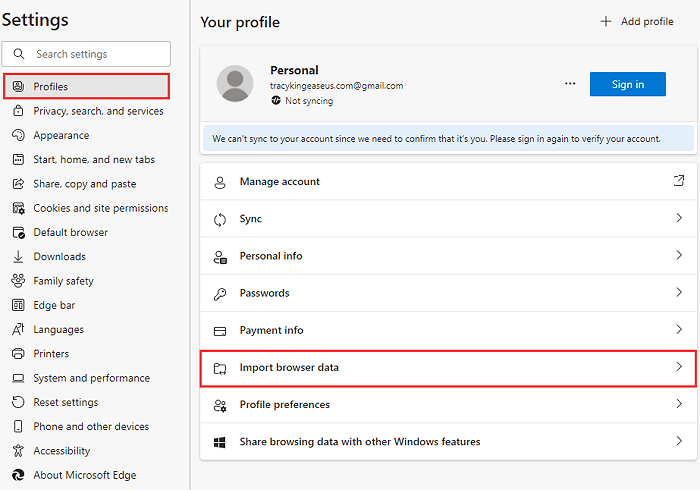Image resolution: width=700 pixels, height=490 pixels.
Task: Open the profile three-dots more options
Action: (x=570, y=84)
